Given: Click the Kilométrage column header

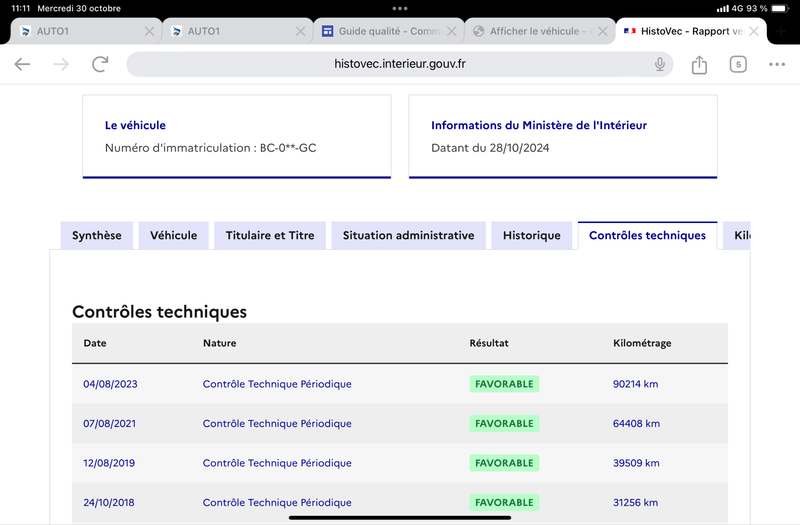Looking at the screenshot, I should click(x=642, y=343).
